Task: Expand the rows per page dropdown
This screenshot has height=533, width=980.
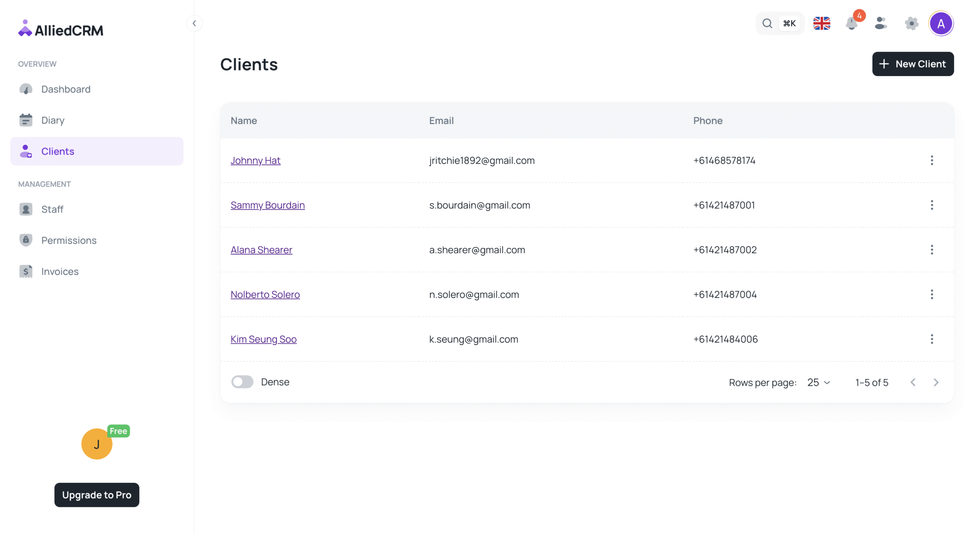Action: [x=818, y=382]
